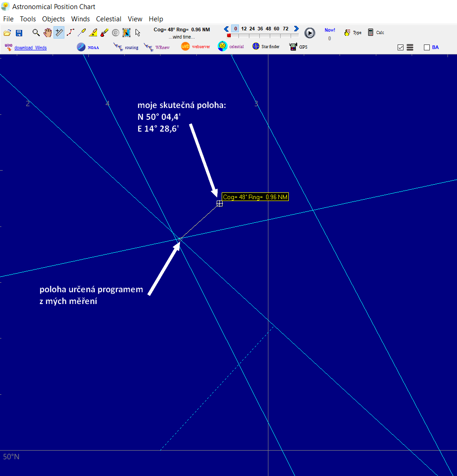Click the save disk icon
The image size is (457, 476).
[19, 33]
